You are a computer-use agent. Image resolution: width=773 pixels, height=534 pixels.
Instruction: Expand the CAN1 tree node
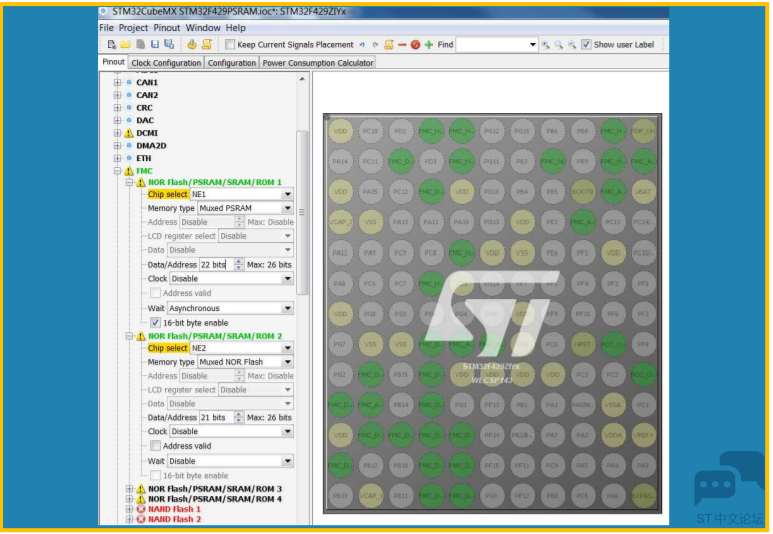click(x=117, y=82)
